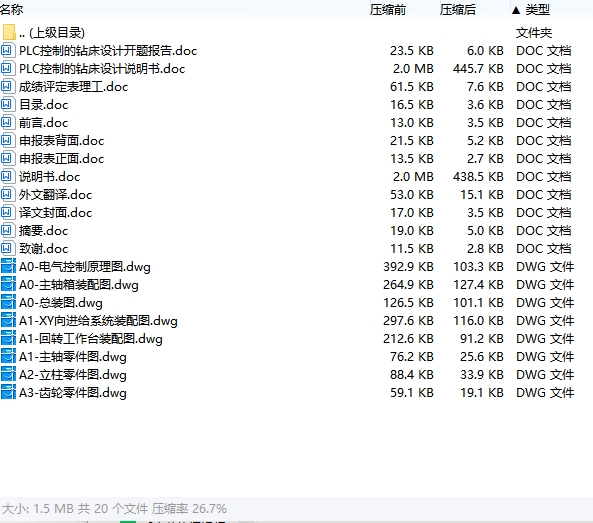Screen dimensions: 593x523
Task: Sort by the 压缩后 column header
Action: pos(458,9)
